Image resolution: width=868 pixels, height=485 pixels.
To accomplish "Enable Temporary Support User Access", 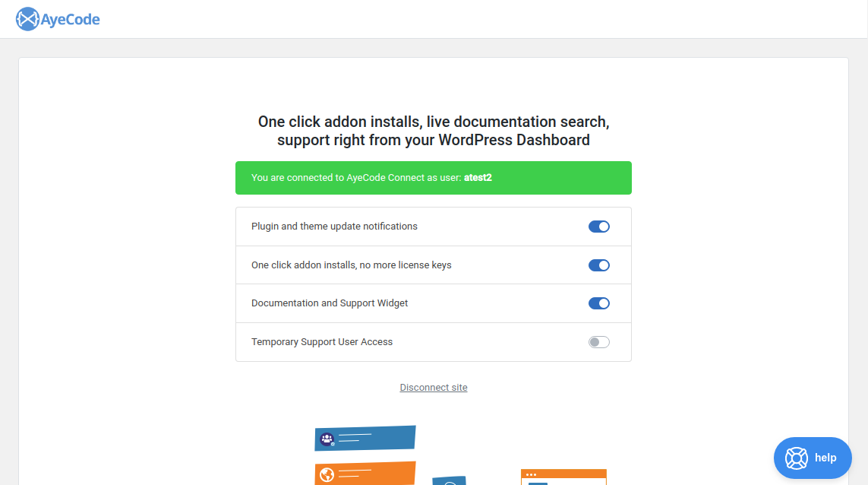I will pos(599,342).
